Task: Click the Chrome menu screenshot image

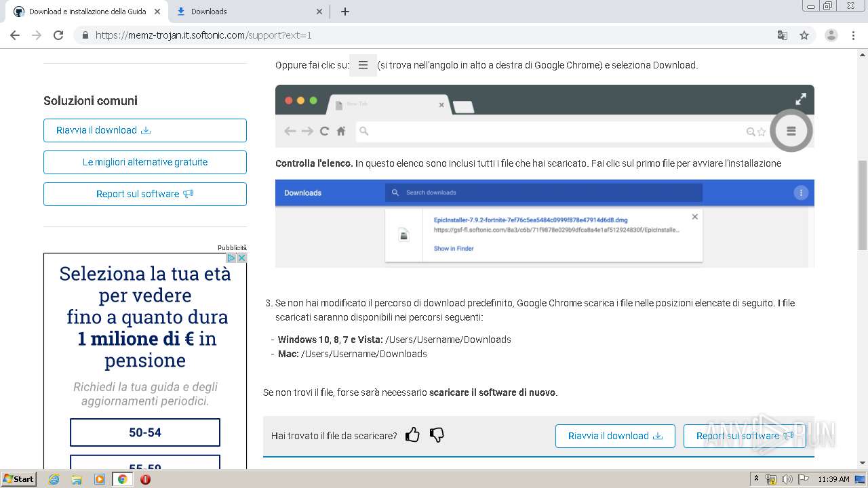Action: pyautogui.click(x=545, y=116)
